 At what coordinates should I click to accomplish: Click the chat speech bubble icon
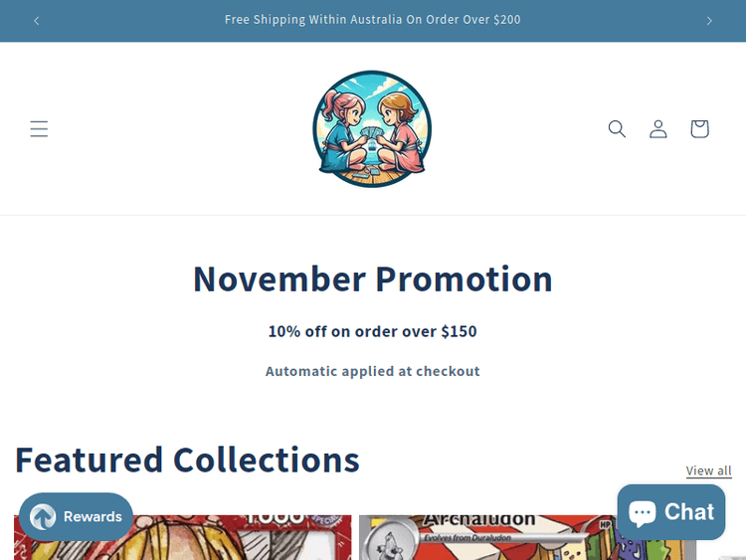(643, 513)
